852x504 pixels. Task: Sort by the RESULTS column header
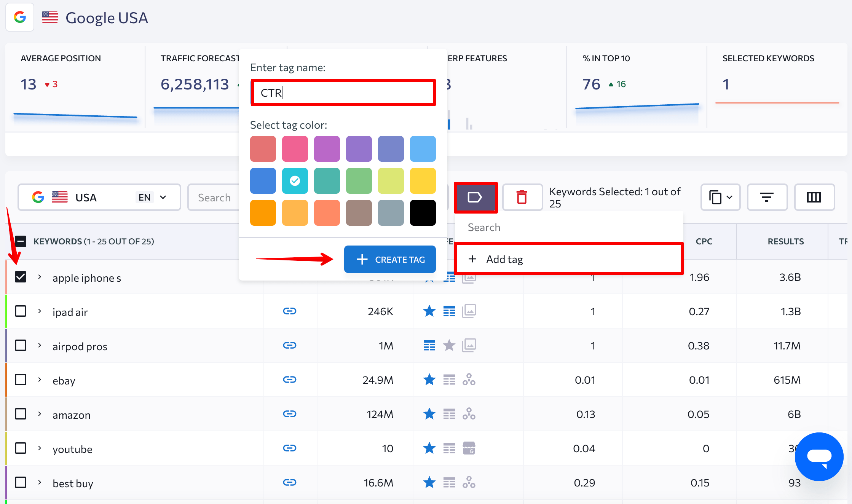(785, 241)
